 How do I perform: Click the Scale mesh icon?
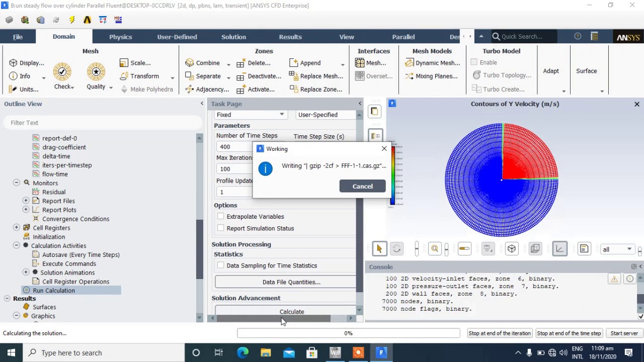[124, 63]
